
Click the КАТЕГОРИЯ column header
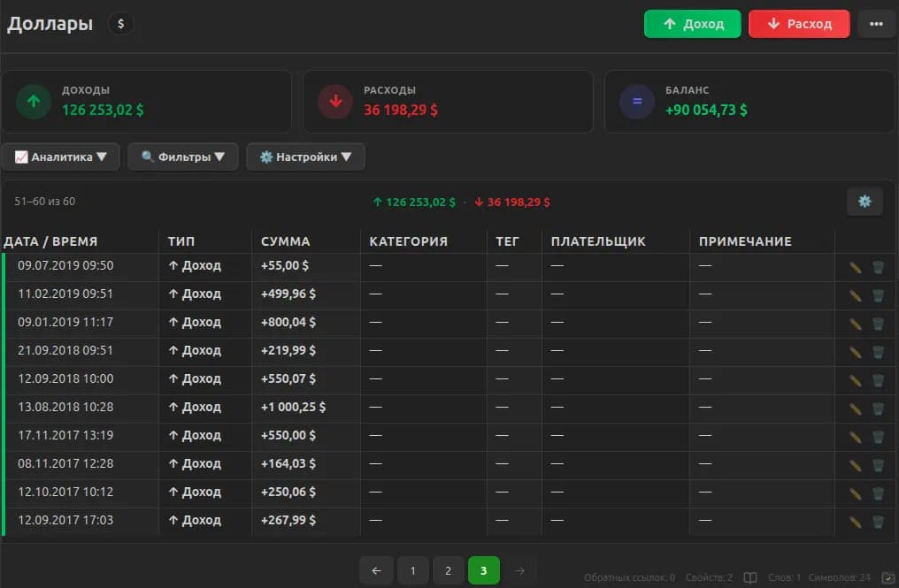[x=408, y=241]
